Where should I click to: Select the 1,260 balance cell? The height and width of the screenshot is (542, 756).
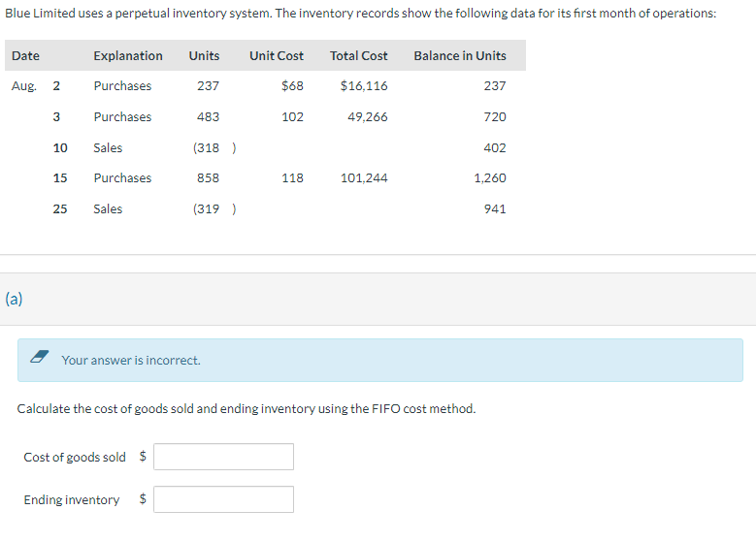490,177
